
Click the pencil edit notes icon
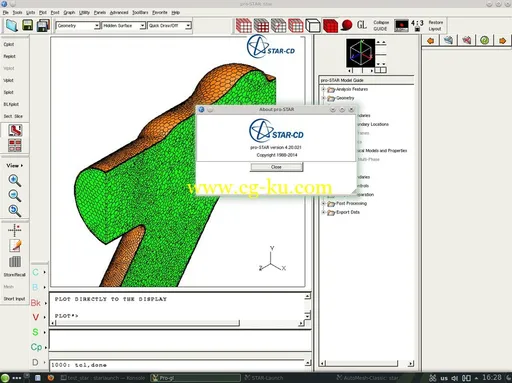[x=15, y=246]
